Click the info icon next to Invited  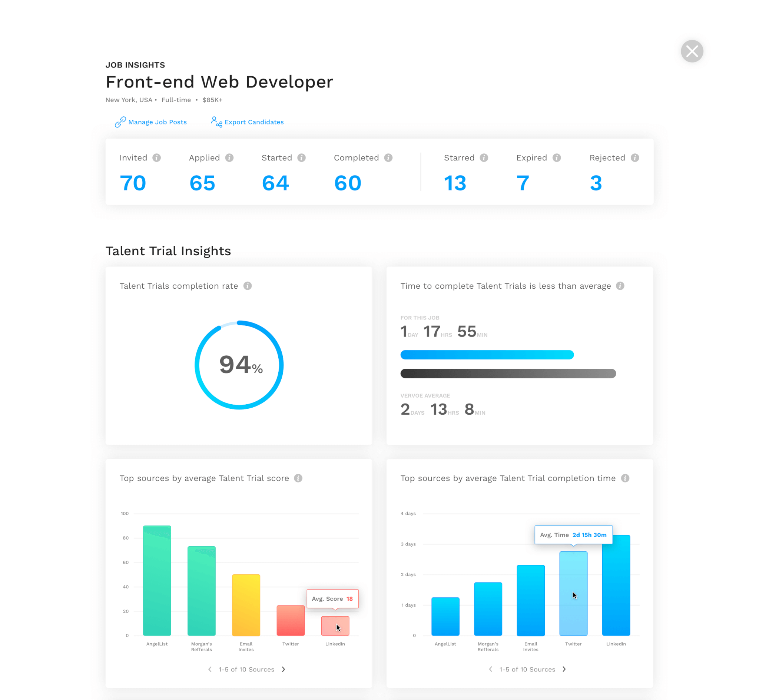[x=155, y=157]
